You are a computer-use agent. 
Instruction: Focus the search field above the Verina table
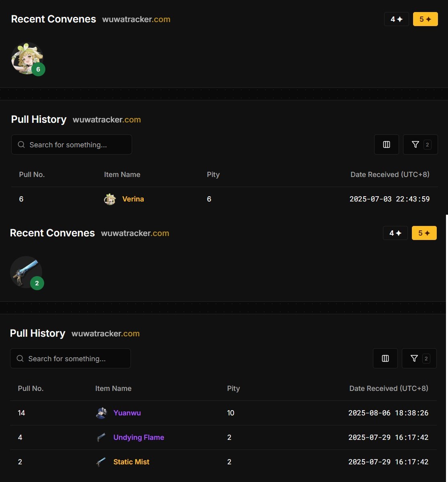(x=71, y=145)
